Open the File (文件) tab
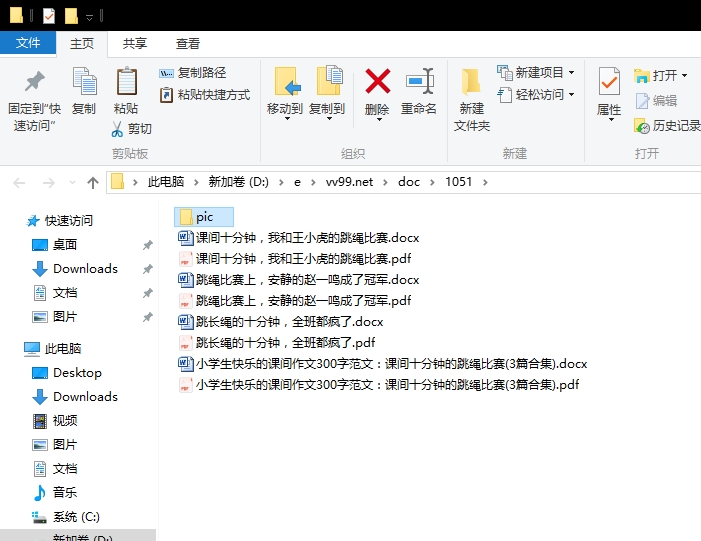 coord(28,43)
